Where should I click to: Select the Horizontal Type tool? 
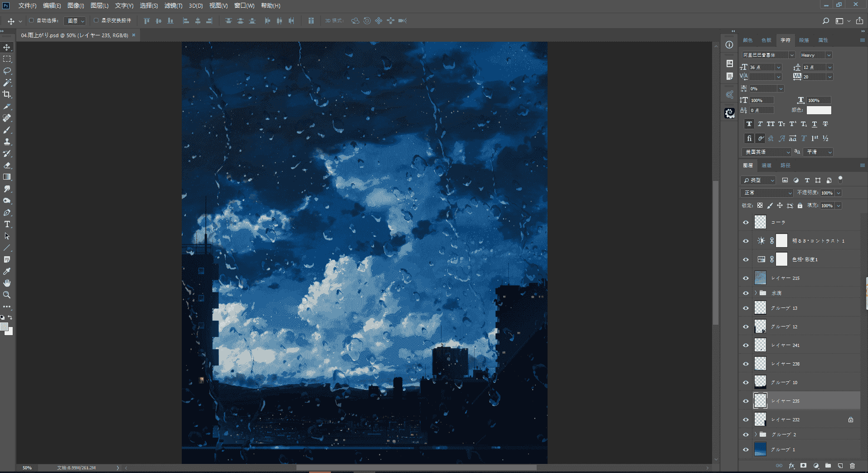[7, 224]
